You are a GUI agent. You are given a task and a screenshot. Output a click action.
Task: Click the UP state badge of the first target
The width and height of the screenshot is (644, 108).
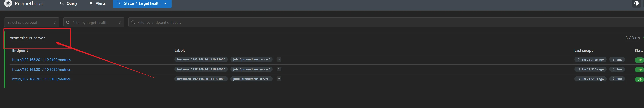point(639,60)
